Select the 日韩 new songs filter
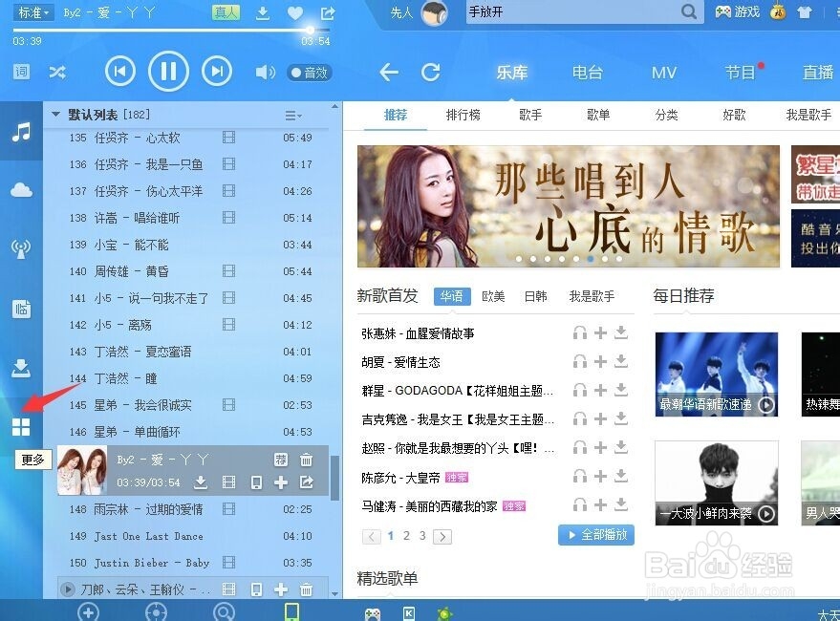 [535, 296]
